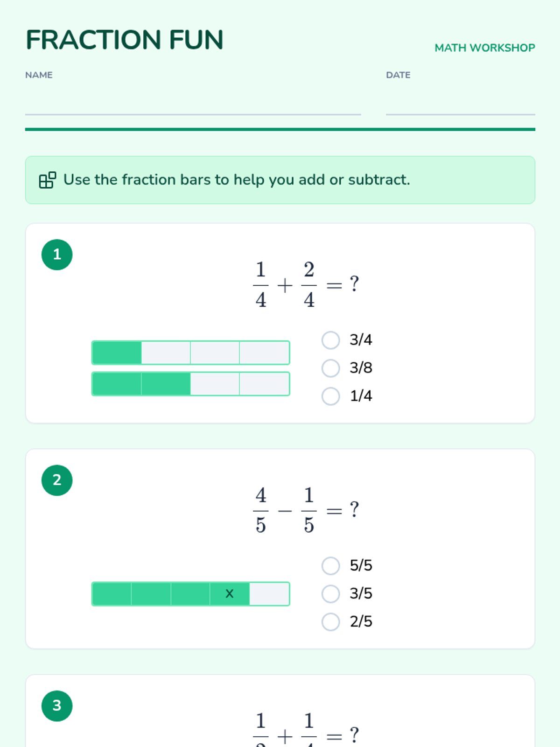Viewport: 560px width, 747px height.
Task: Click the 4/5 − 1/5 equation
Action: pyautogui.click(x=306, y=510)
